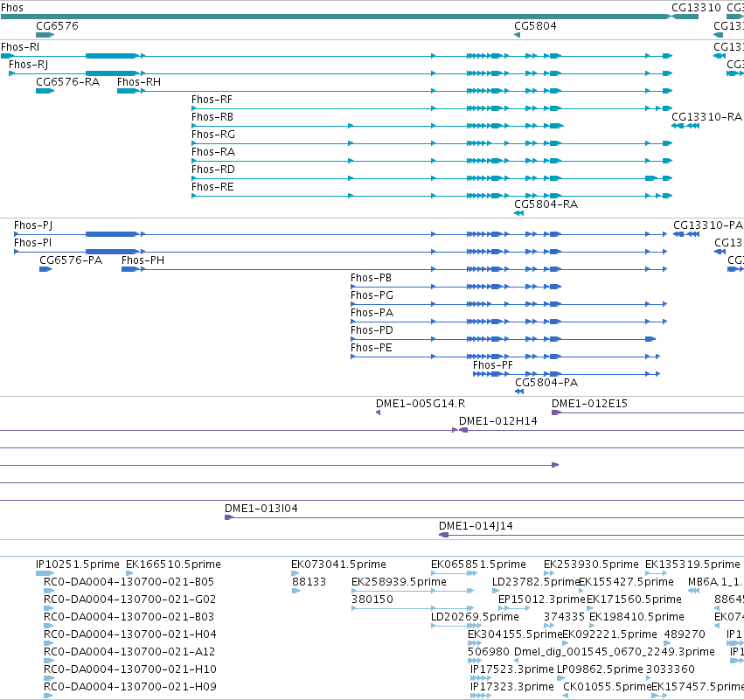
Task: Open the Fhos-RF transcript label
Action: [212, 100]
